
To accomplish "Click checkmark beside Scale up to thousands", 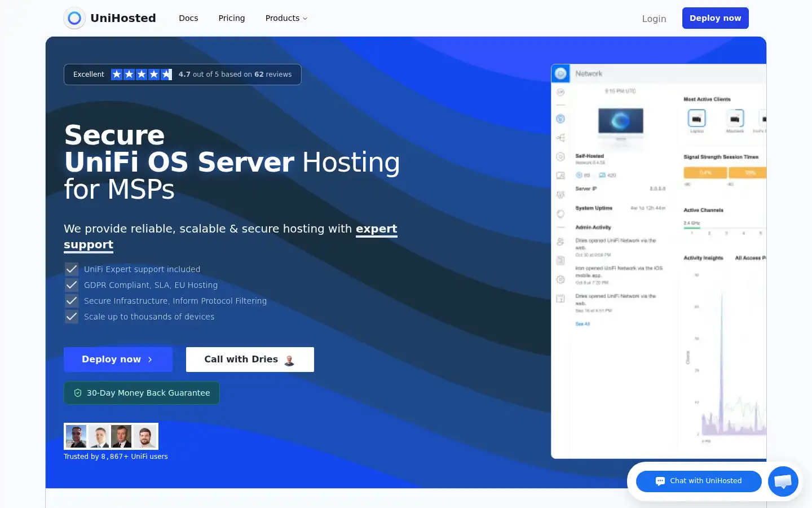I will click(x=72, y=316).
